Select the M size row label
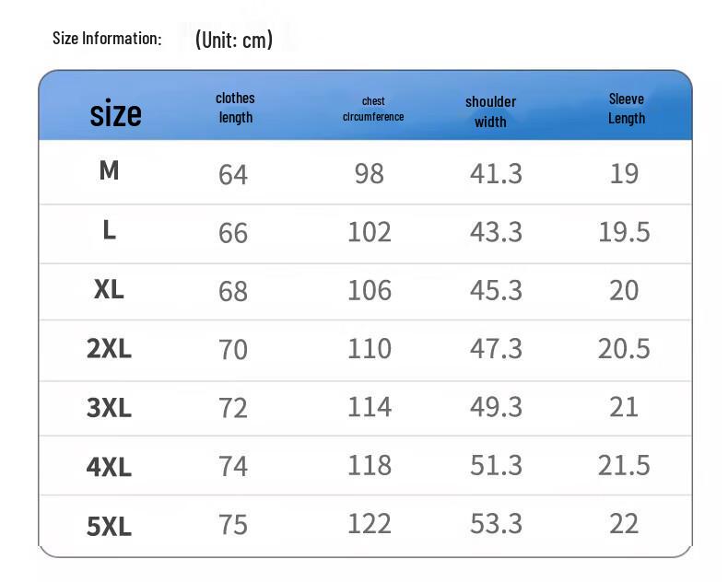This screenshot has height=582, width=728. point(109,170)
